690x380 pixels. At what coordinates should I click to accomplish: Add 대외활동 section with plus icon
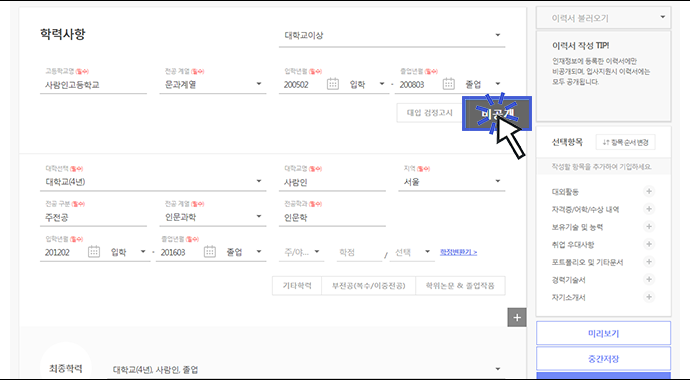pos(649,191)
